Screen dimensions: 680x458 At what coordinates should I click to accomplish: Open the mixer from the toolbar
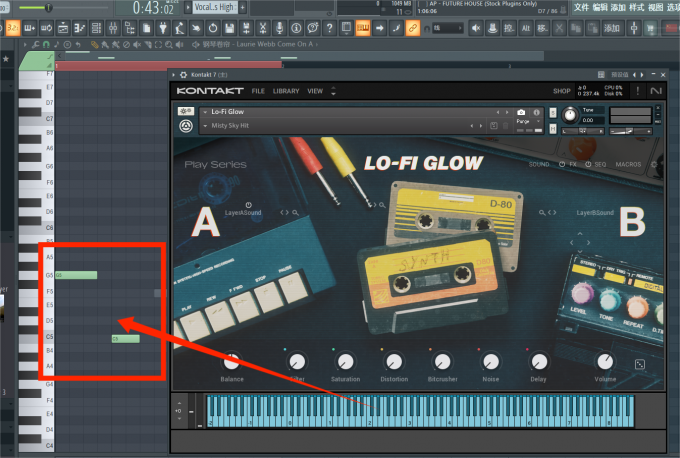pyautogui.click(x=113, y=28)
